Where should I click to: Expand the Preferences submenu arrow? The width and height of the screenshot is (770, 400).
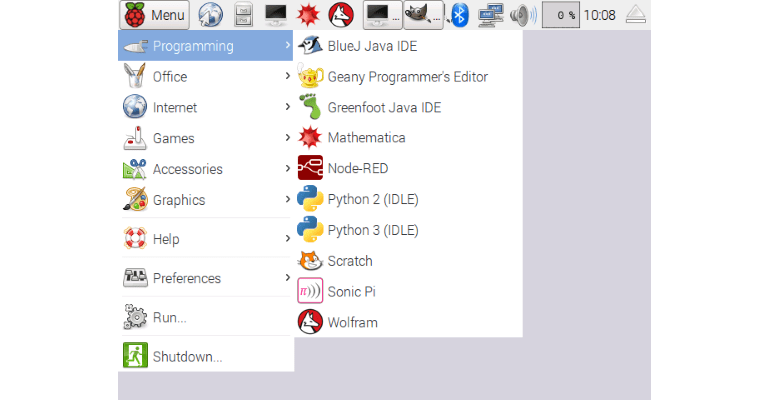pyautogui.click(x=288, y=278)
